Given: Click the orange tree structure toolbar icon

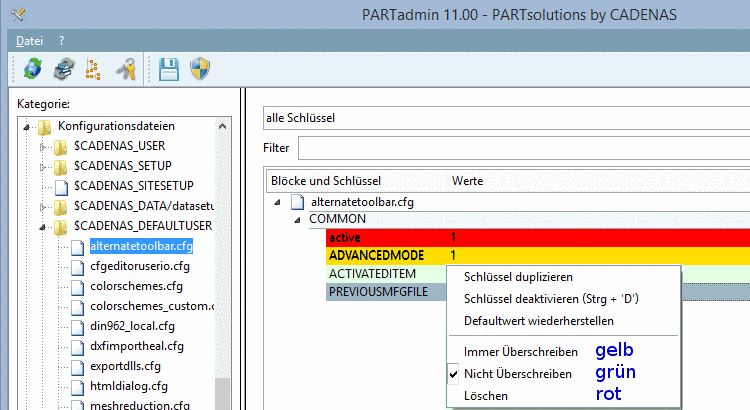Looking at the screenshot, I should click(93, 69).
